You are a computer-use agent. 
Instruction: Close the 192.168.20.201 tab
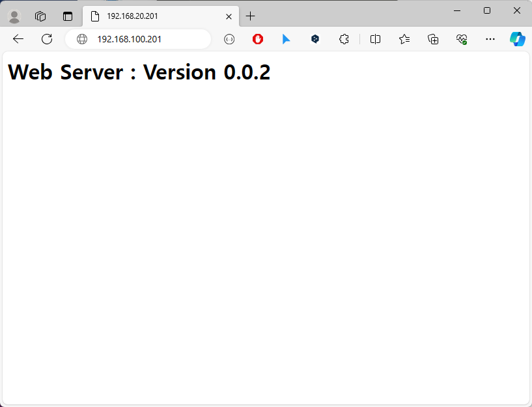(229, 16)
